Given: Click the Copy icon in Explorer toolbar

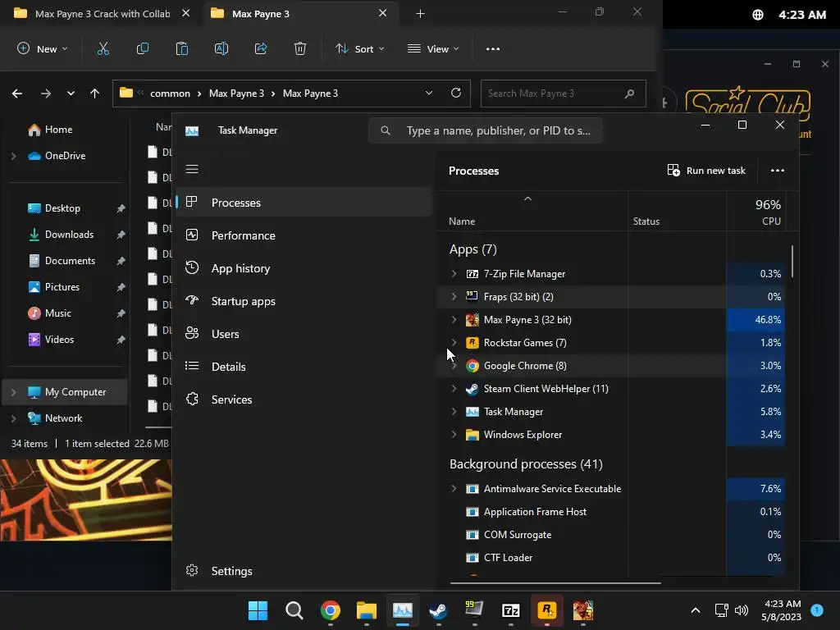Looking at the screenshot, I should tap(143, 48).
